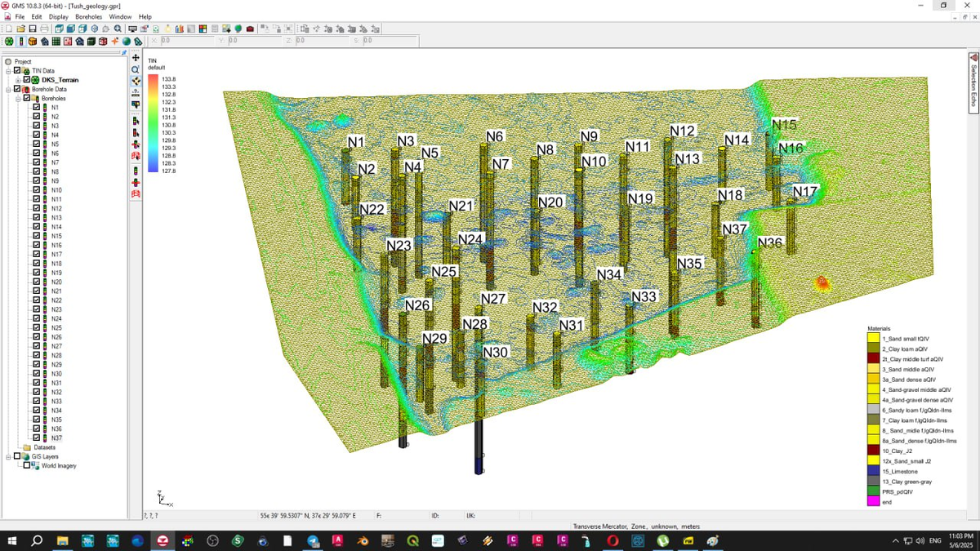Toggle the DKS_Terrain visibility checkbox
980x551 pixels.
(x=27, y=80)
